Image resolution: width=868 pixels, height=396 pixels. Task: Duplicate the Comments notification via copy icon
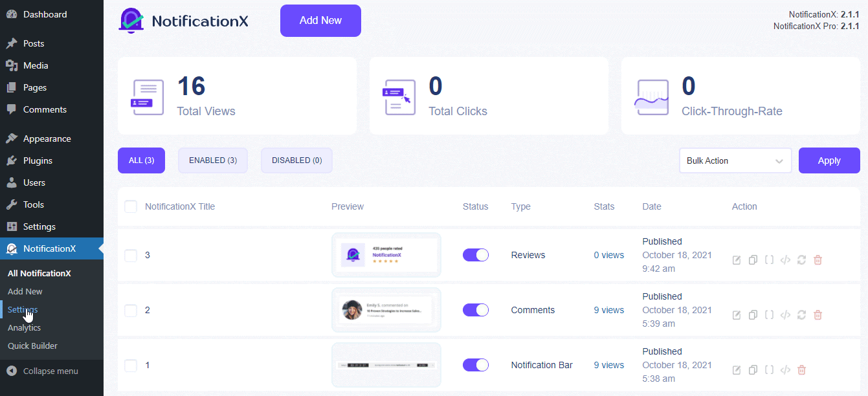(753, 315)
